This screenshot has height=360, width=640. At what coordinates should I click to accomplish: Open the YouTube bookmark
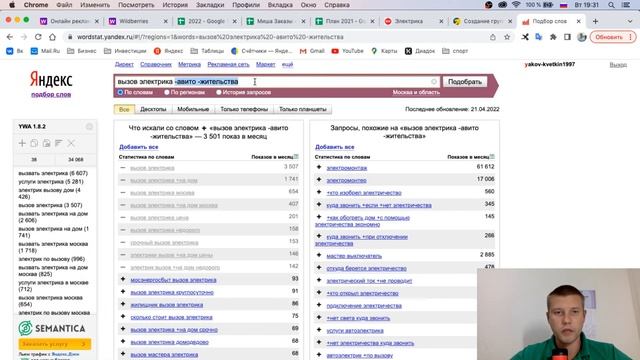tap(348, 51)
